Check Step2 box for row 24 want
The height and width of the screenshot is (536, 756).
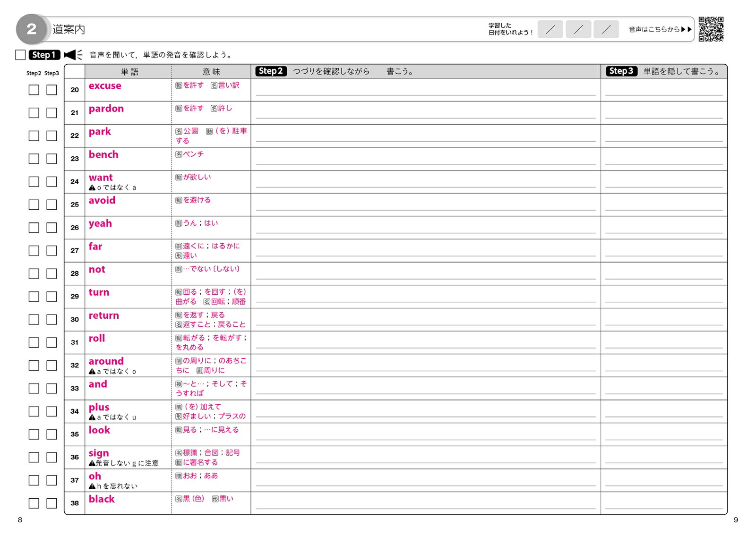tap(34, 182)
